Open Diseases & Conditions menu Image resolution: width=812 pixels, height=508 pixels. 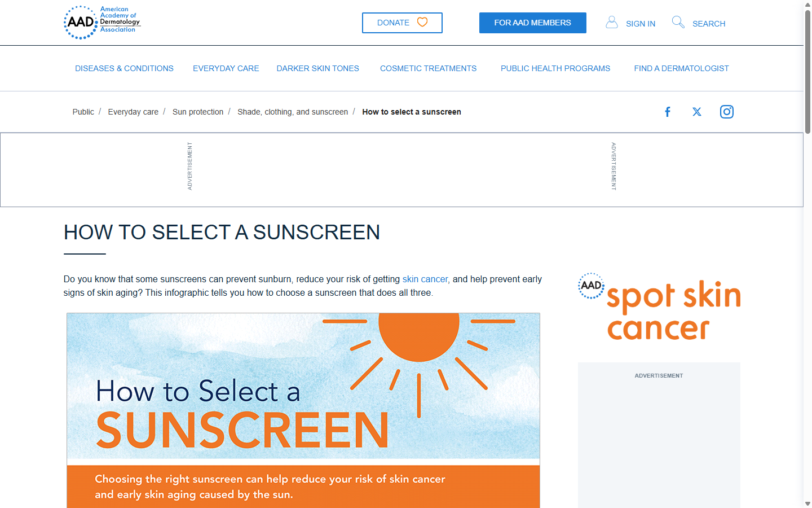click(125, 68)
